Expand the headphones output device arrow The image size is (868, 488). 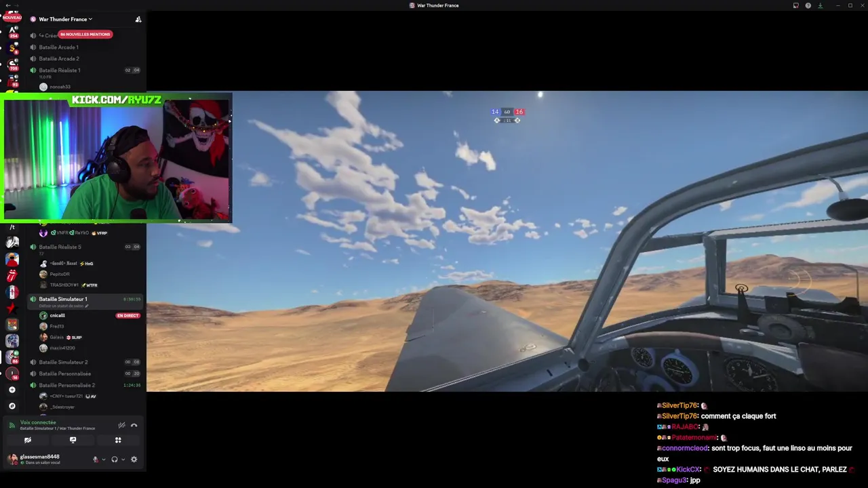pyautogui.click(x=123, y=460)
